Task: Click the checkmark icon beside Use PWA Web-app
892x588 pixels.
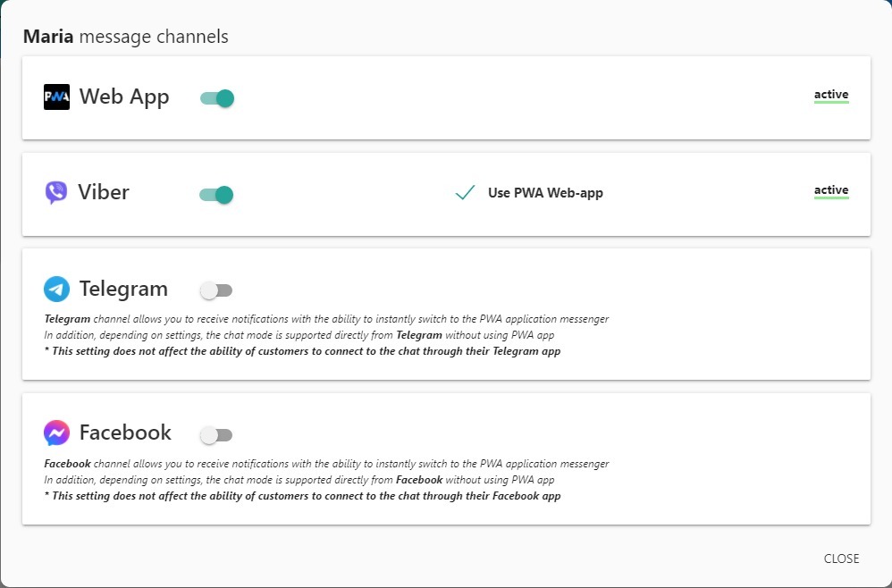Action: tap(465, 193)
